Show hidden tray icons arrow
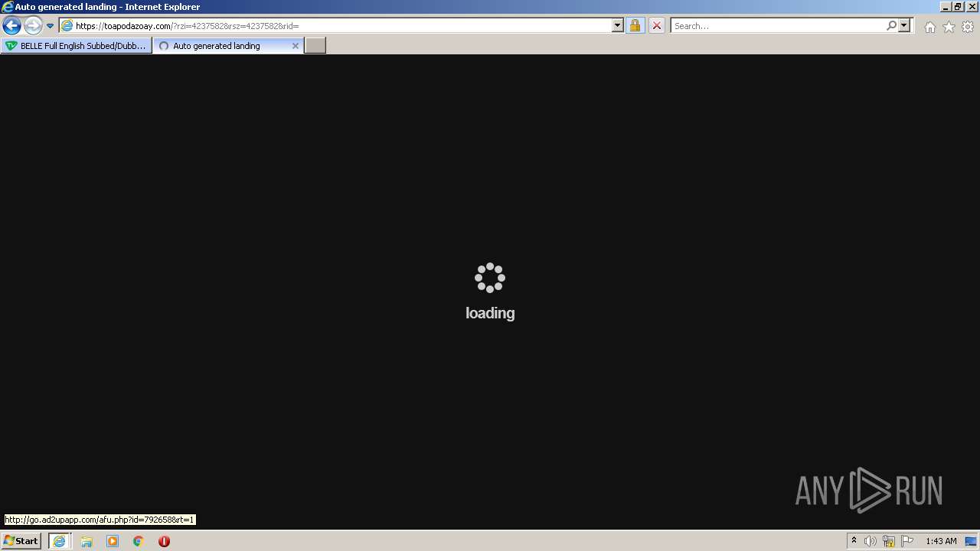980x551 pixels. 854,541
